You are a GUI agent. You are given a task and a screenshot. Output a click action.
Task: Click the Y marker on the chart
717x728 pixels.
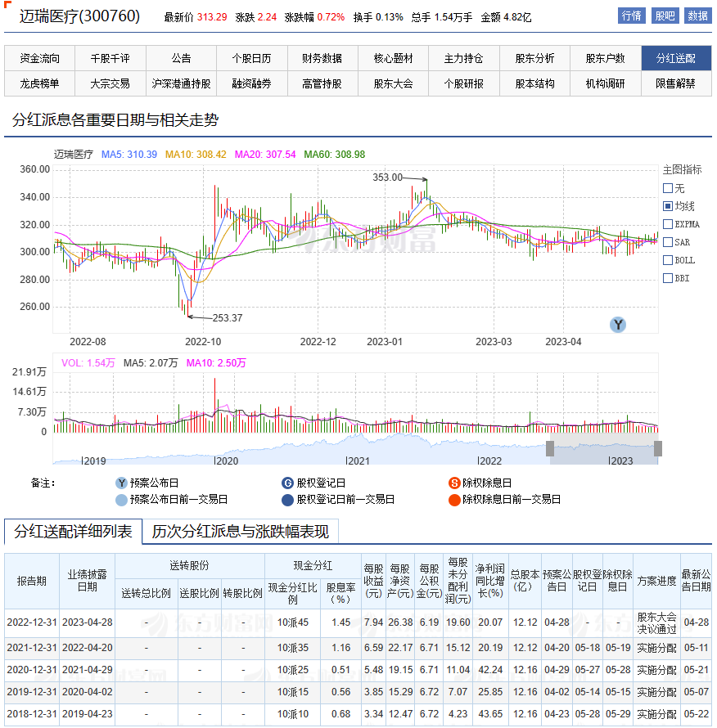[x=618, y=325]
